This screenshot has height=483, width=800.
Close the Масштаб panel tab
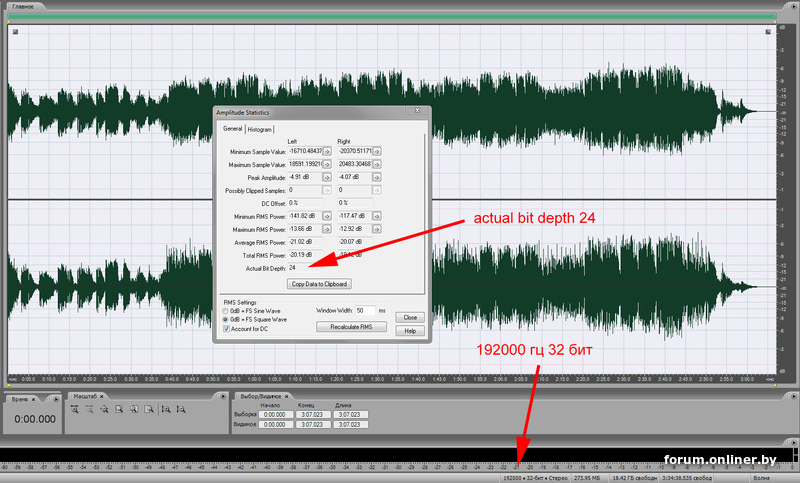(102, 396)
